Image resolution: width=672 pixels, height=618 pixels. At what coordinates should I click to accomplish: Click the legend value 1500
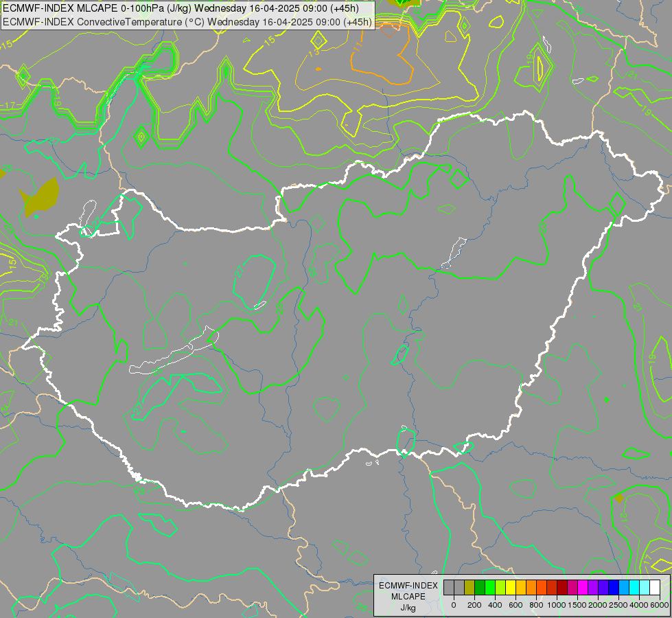(x=577, y=605)
